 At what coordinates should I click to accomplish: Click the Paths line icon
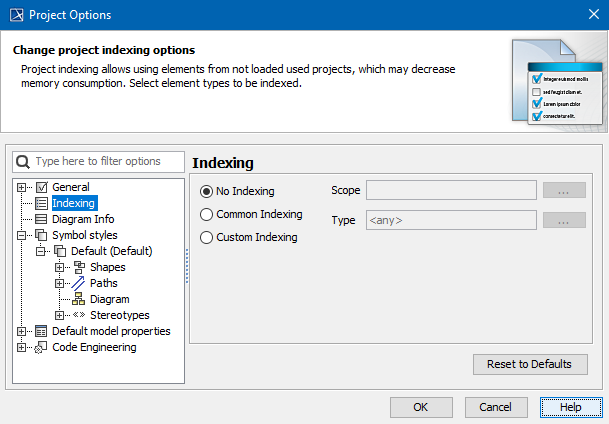coord(78,283)
